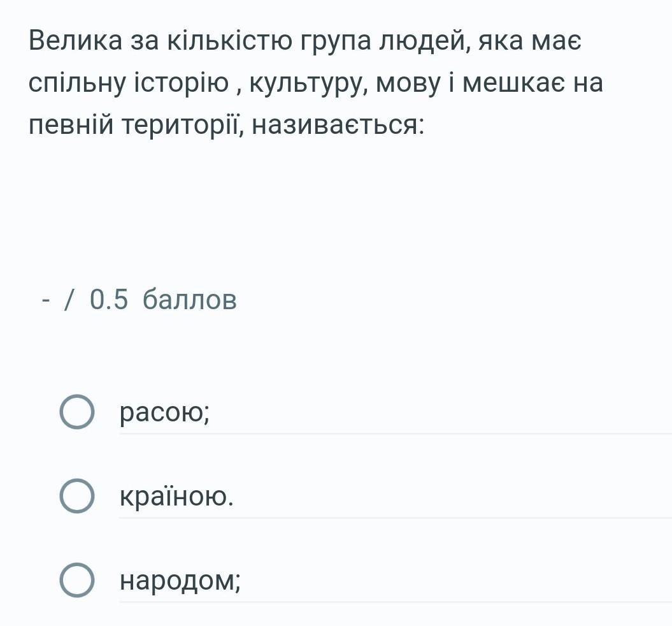The width and height of the screenshot is (672, 626).
Task: Click the divider line under народом option
Action: tap(396, 602)
